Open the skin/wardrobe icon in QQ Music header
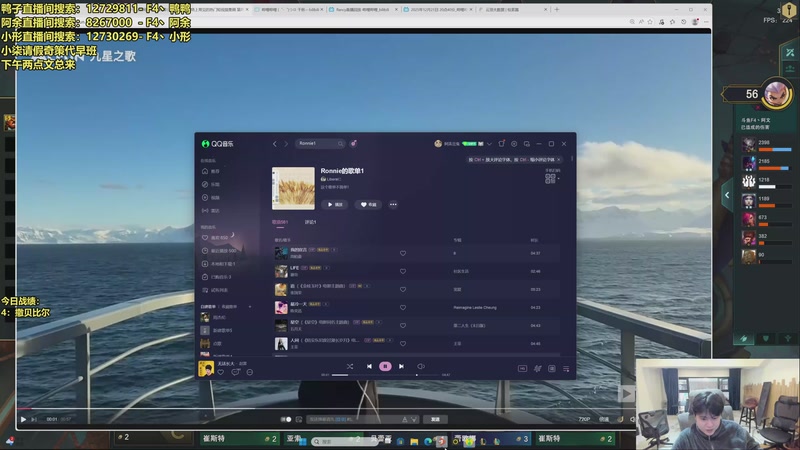The height and width of the screenshot is (450, 800). coord(502,144)
